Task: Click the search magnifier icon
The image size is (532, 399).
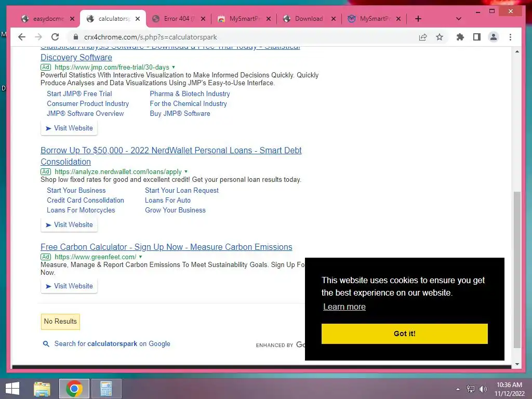Action: (x=46, y=344)
